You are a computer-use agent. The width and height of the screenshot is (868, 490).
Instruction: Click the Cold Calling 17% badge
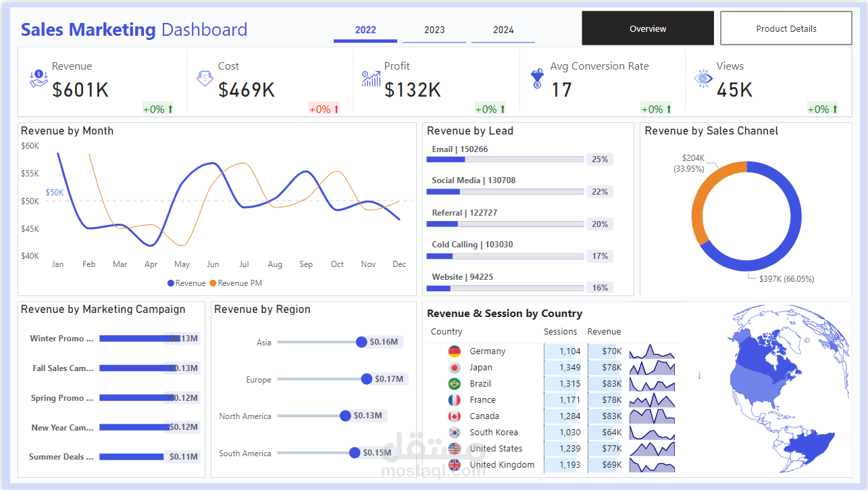[x=600, y=255]
